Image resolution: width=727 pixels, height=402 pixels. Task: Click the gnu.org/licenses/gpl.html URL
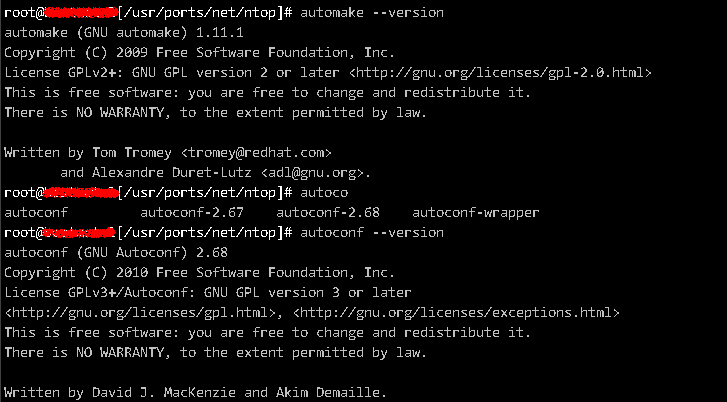[x=140, y=313]
